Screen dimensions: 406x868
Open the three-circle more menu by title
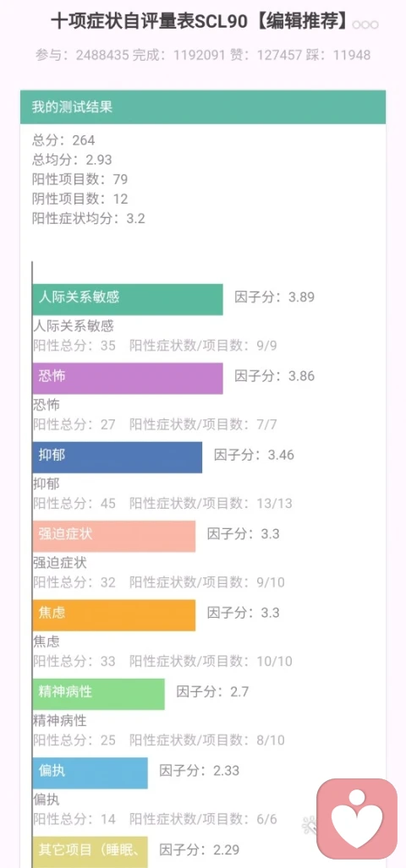click(365, 25)
